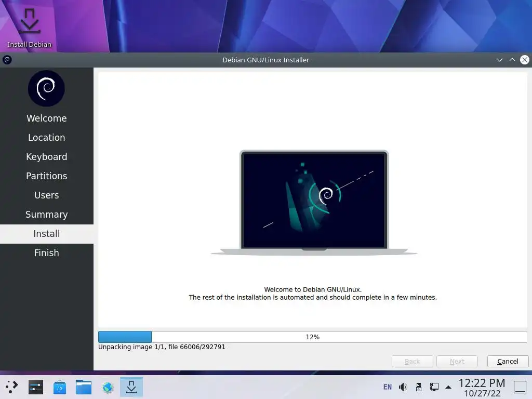Screen dimensions: 532x399
Task: Select the Location step in sidebar
Action: click(46, 138)
